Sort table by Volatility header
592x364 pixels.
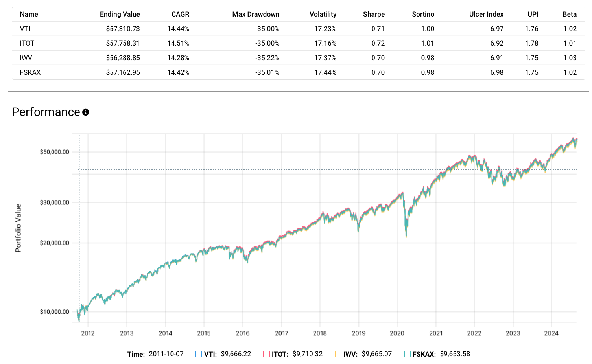pyautogui.click(x=323, y=14)
